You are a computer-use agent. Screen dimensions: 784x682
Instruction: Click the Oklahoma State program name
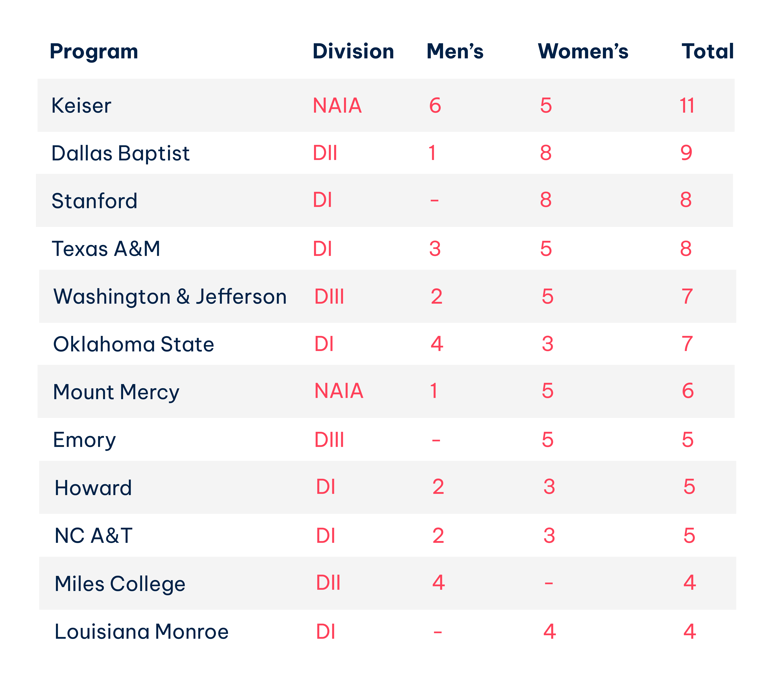[133, 344]
